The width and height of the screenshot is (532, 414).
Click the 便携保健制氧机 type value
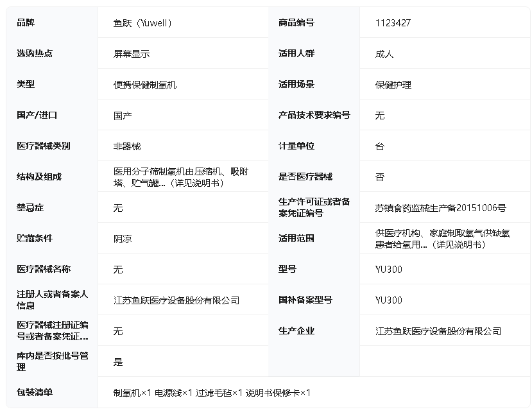click(145, 85)
